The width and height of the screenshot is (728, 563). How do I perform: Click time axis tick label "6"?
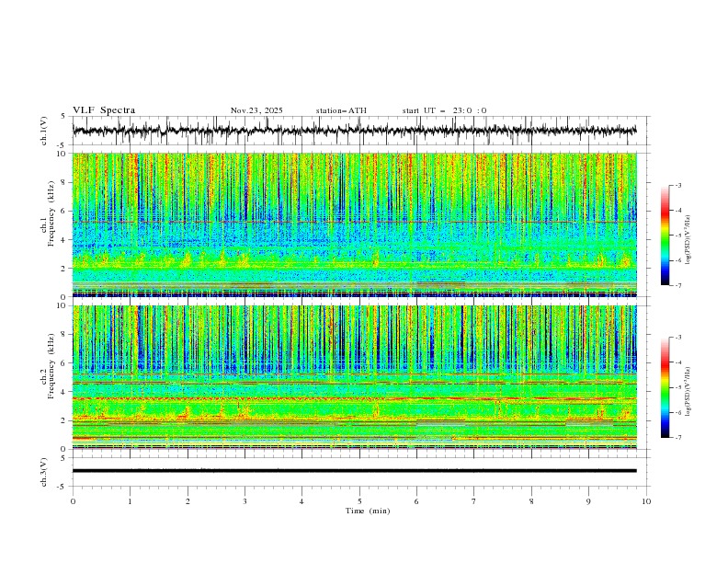416,501
